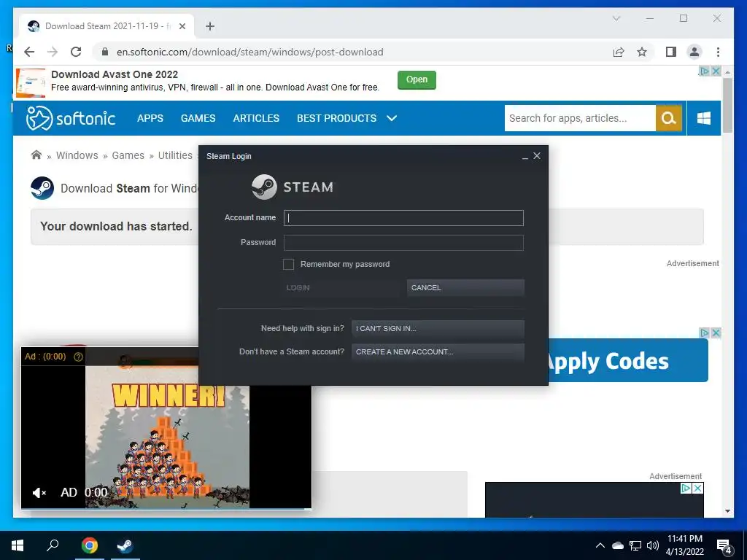Click AdChoices icon on bottom right ad

tap(686, 488)
